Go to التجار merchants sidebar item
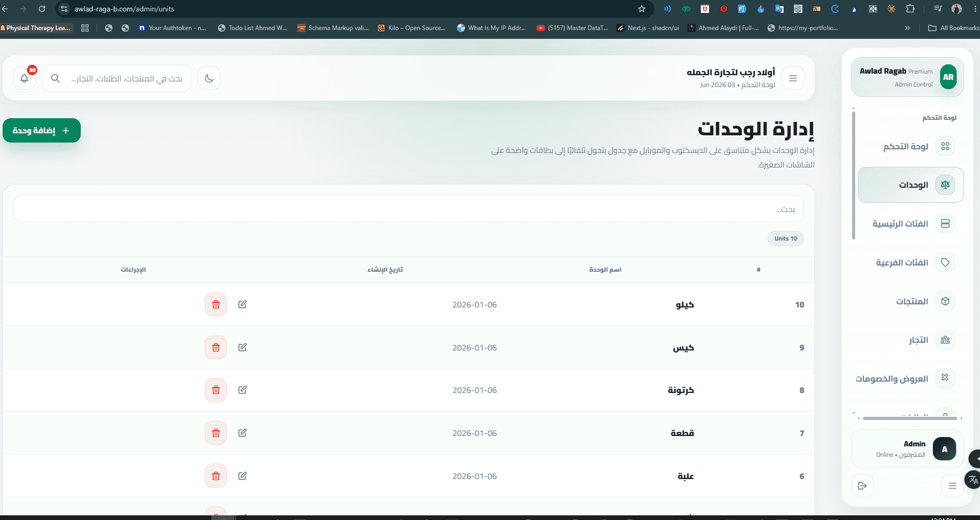 point(911,340)
